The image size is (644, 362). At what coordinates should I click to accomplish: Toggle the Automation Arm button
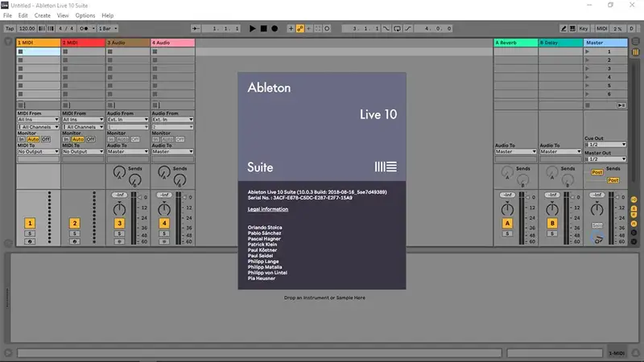point(299,28)
